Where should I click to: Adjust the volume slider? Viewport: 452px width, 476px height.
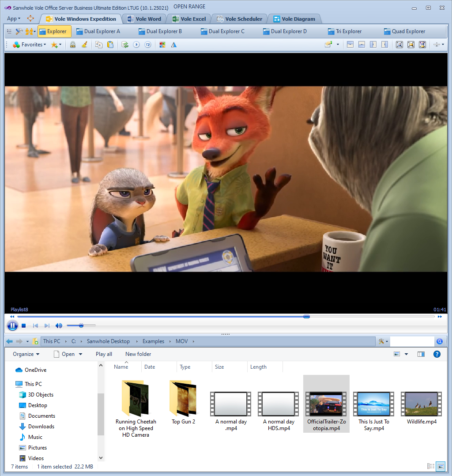click(x=81, y=325)
